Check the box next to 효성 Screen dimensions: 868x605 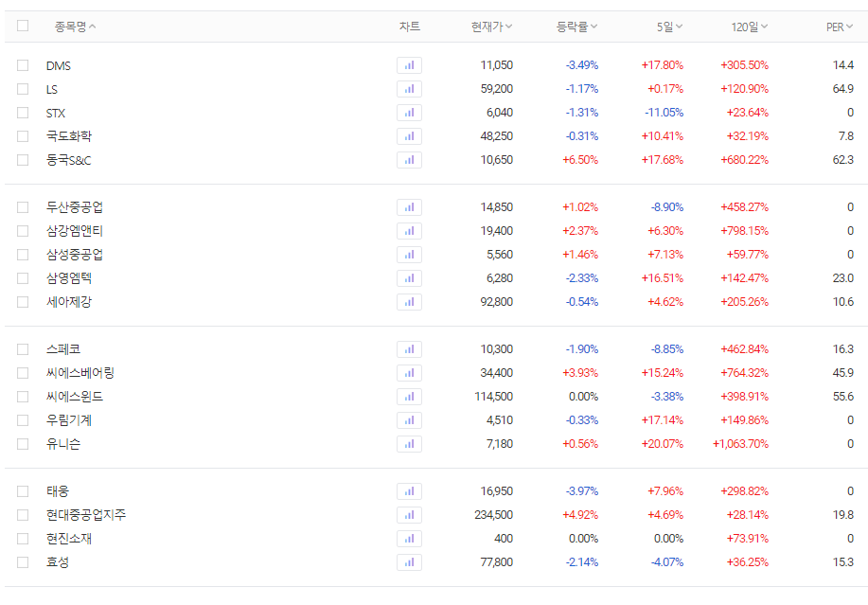coord(23,562)
